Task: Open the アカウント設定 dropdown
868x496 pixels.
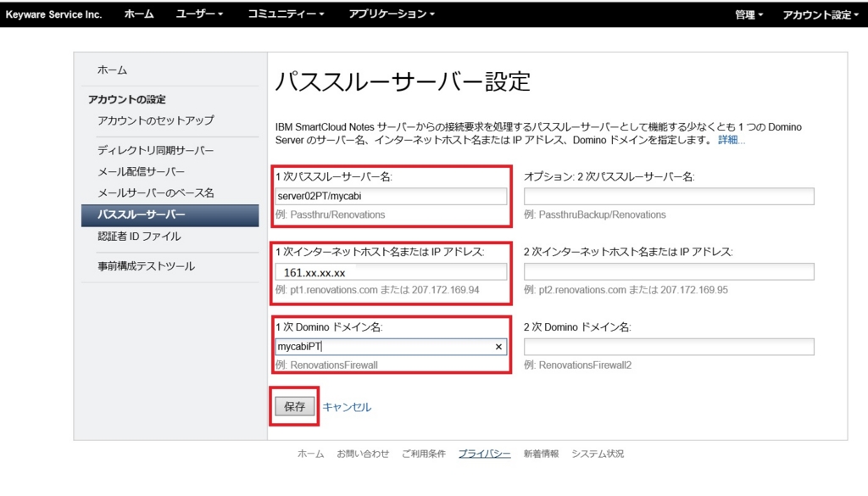Action: coord(821,15)
